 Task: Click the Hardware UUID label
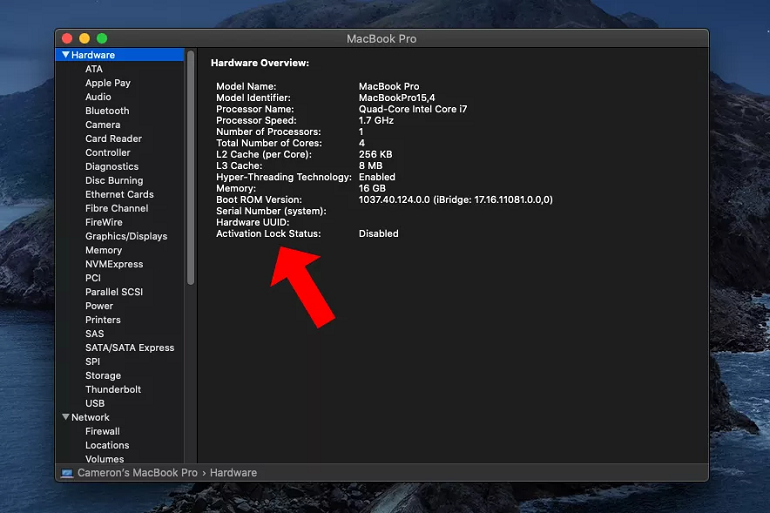(253, 222)
